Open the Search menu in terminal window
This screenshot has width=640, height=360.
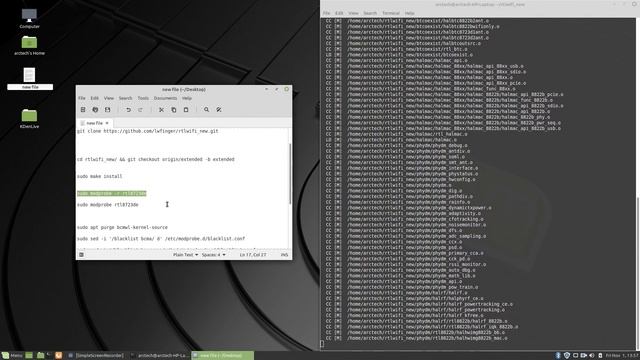(x=370, y=13)
